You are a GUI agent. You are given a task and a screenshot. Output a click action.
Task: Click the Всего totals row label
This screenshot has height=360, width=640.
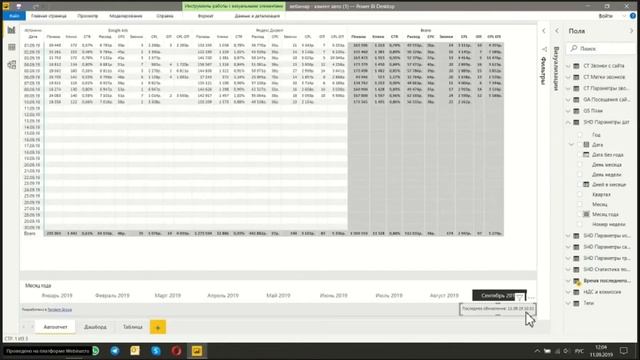(x=30, y=233)
